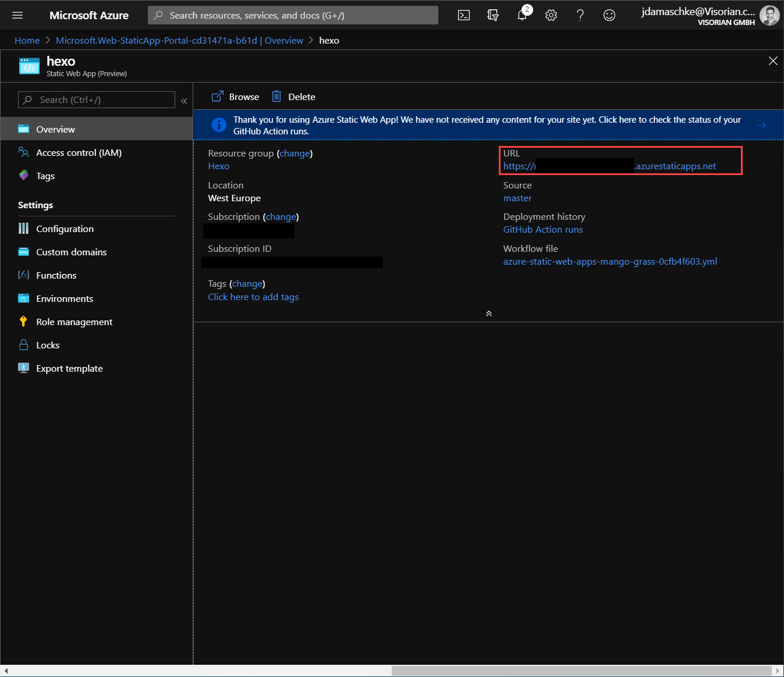Open the master source link
Viewport: 784px width, 677px height.
[517, 198]
